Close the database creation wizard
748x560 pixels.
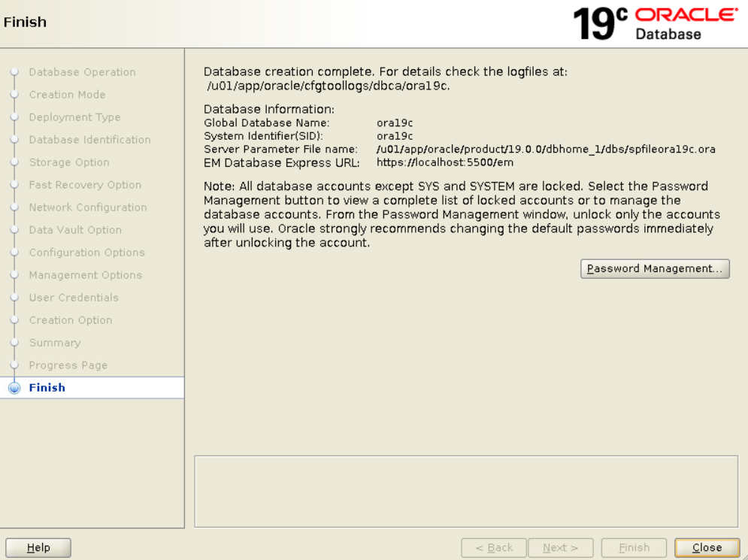(707, 548)
